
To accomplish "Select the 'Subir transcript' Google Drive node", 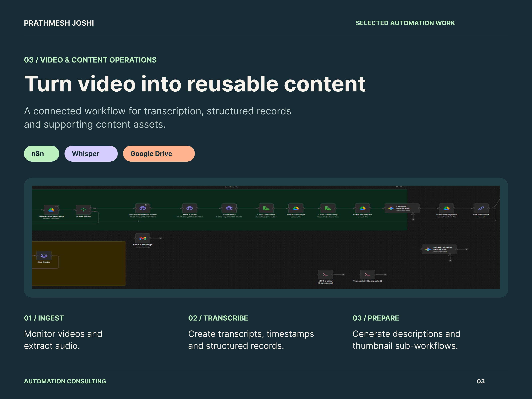I will 296,208.
